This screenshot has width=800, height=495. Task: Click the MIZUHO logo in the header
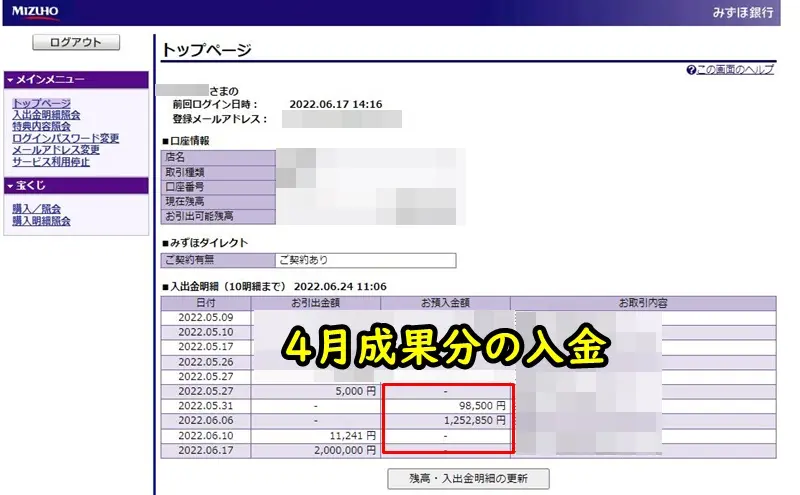coord(35,11)
